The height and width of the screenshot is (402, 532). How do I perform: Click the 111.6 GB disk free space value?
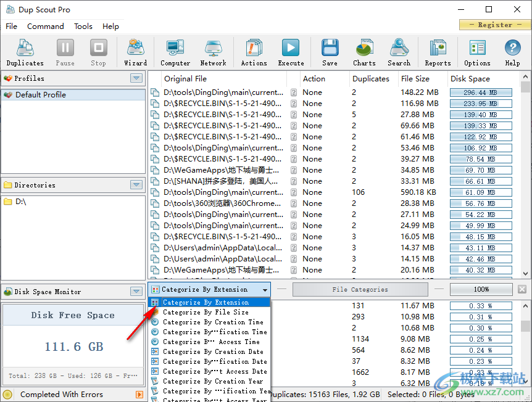click(74, 347)
